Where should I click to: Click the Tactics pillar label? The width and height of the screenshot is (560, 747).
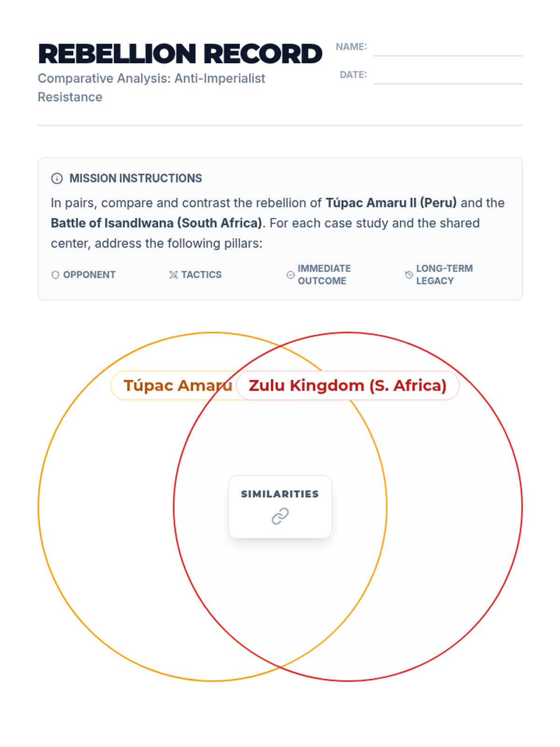click(x=201, y=275)
